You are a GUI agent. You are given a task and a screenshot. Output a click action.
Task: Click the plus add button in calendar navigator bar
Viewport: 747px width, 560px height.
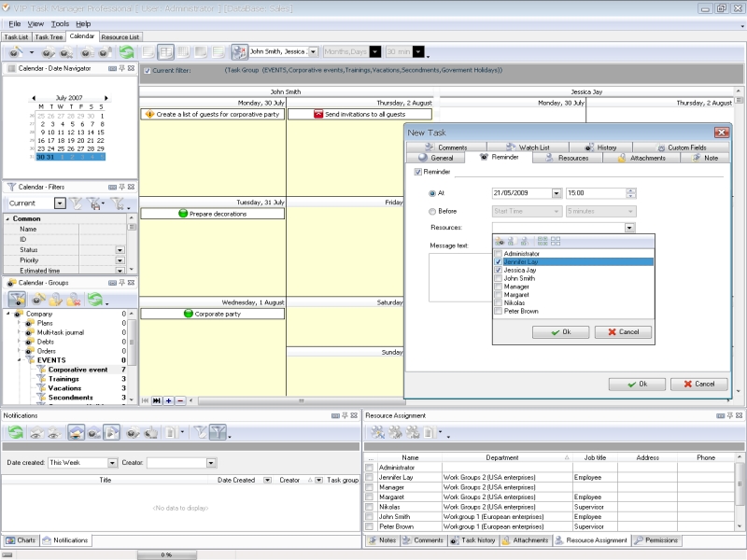coord(169,401)
